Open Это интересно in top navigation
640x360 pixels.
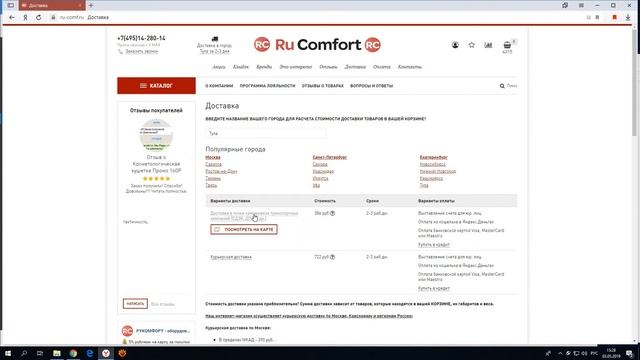click(296, 67)
